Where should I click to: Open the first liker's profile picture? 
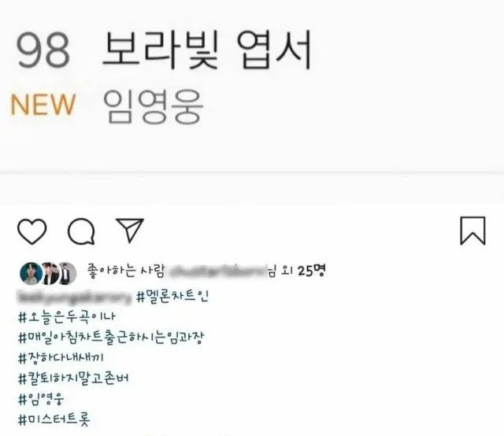[31, 273]
